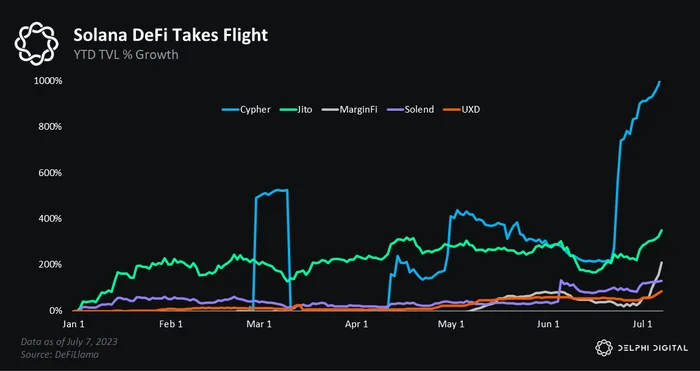
Task: Click the Apr 1 x-axis marker
Action: [x=356, y=325]
